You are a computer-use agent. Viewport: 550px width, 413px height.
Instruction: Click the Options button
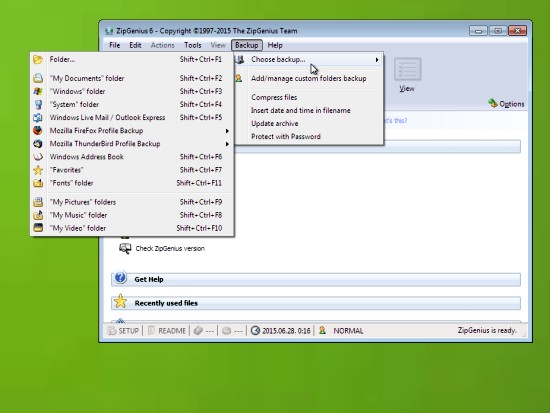tap(507, 104)
